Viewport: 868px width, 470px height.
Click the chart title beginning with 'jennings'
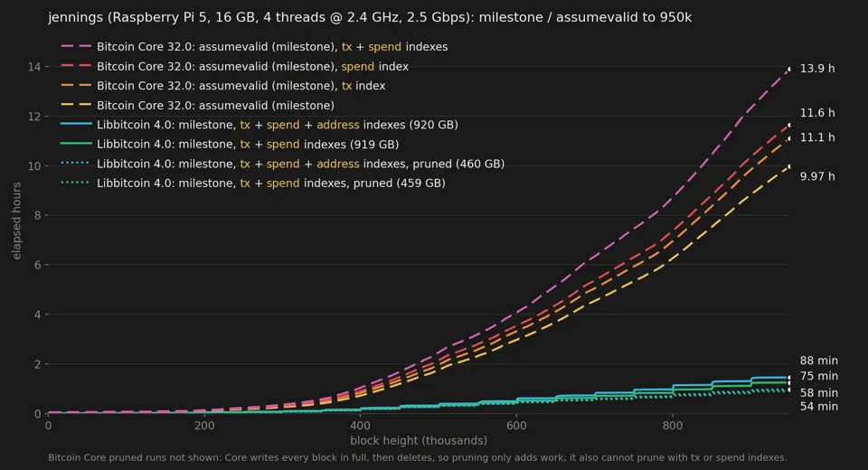(x=370, y=18)
